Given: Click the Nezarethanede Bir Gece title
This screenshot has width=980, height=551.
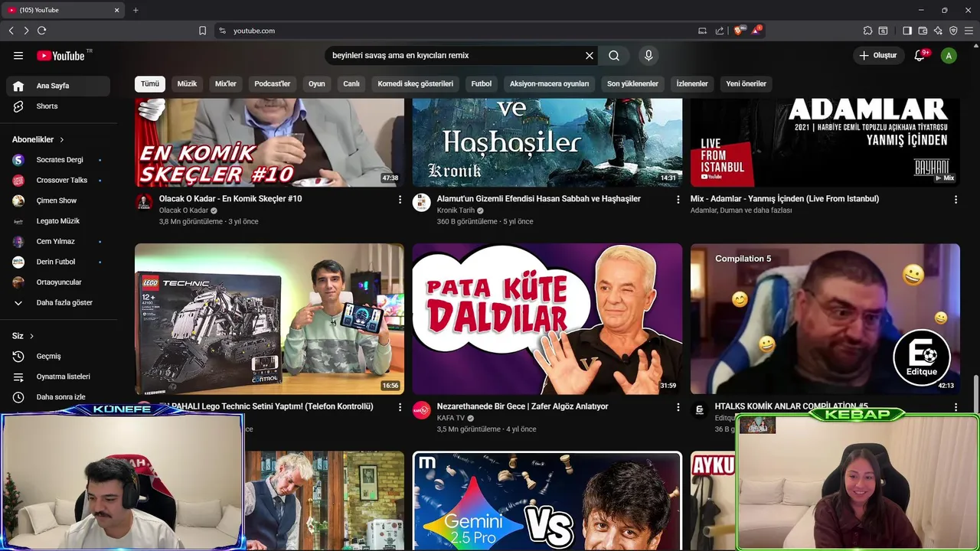Looking at the screenshot, I should (x=522, y=406).
